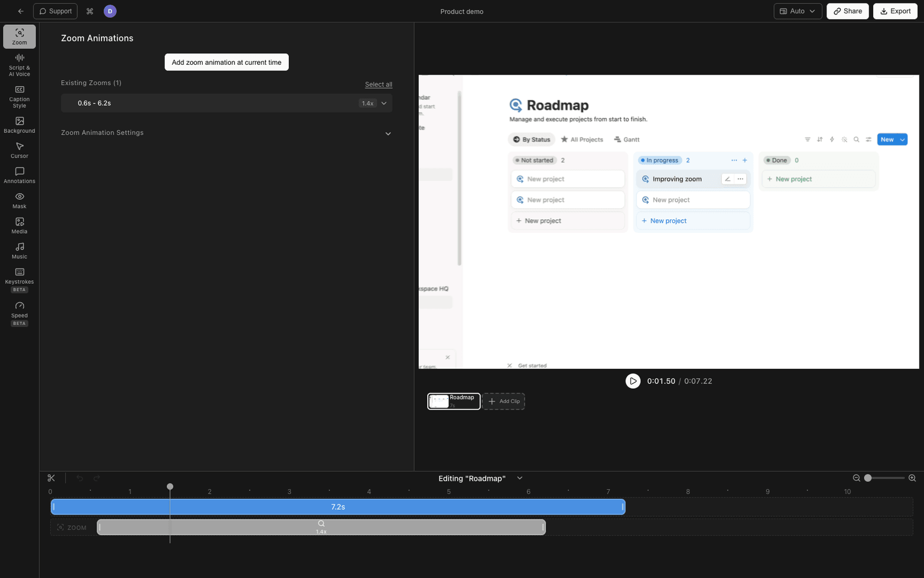Click the ZOOM track label

(72, 528)
